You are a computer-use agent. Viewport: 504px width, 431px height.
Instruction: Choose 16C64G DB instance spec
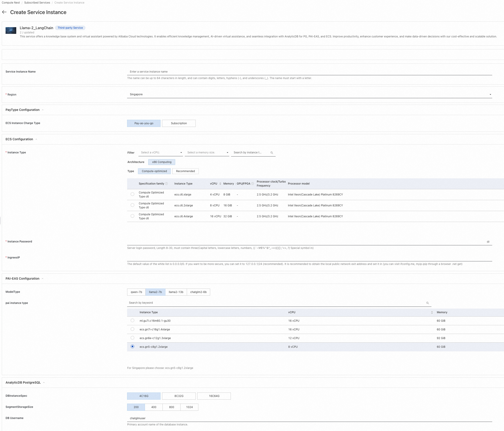[214, 396]
